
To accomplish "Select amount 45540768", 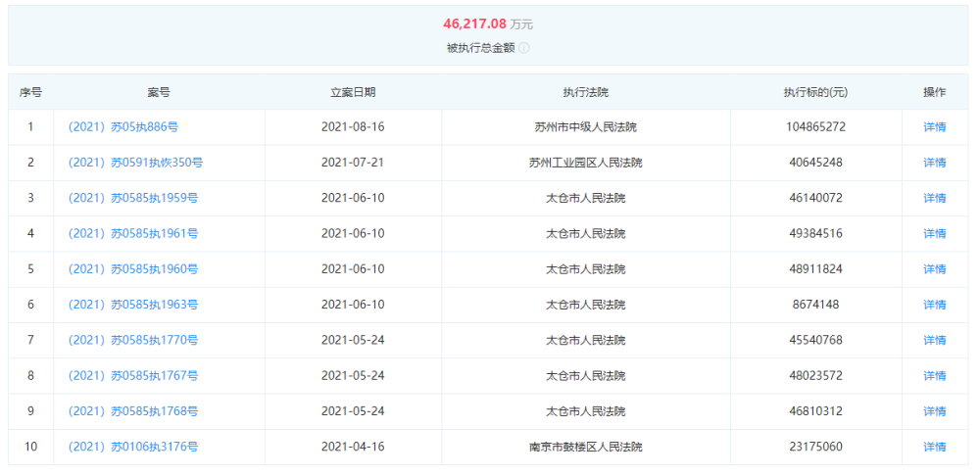I will pyautogui.click(x=815, y=341).
